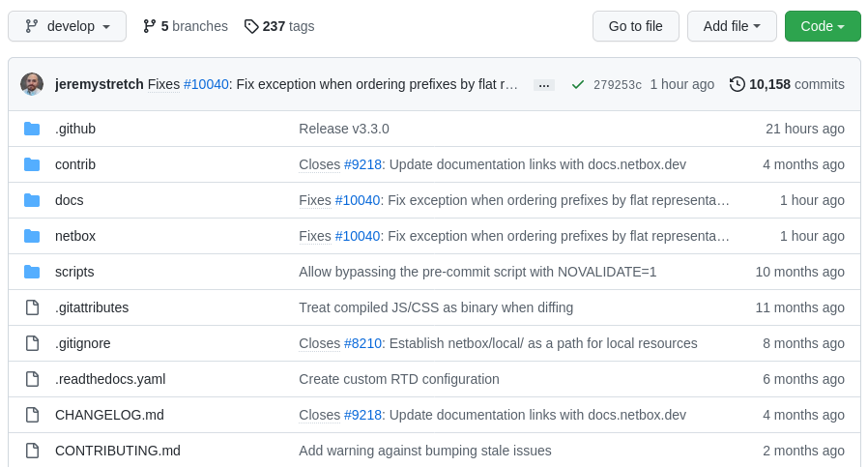This screenshot has width=868, height=467.
Task: Open the netbox folder
Action: 75,236
